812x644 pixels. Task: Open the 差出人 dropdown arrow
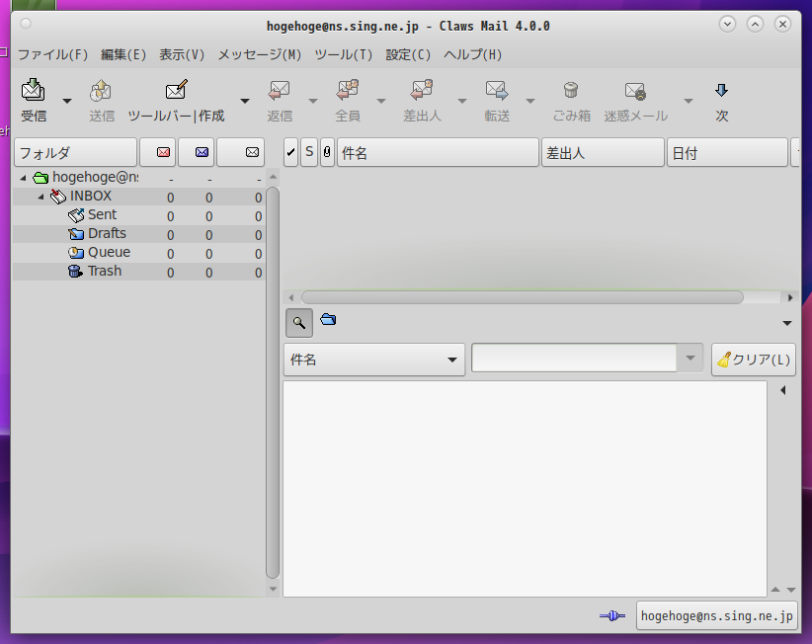tap(462, 101)
